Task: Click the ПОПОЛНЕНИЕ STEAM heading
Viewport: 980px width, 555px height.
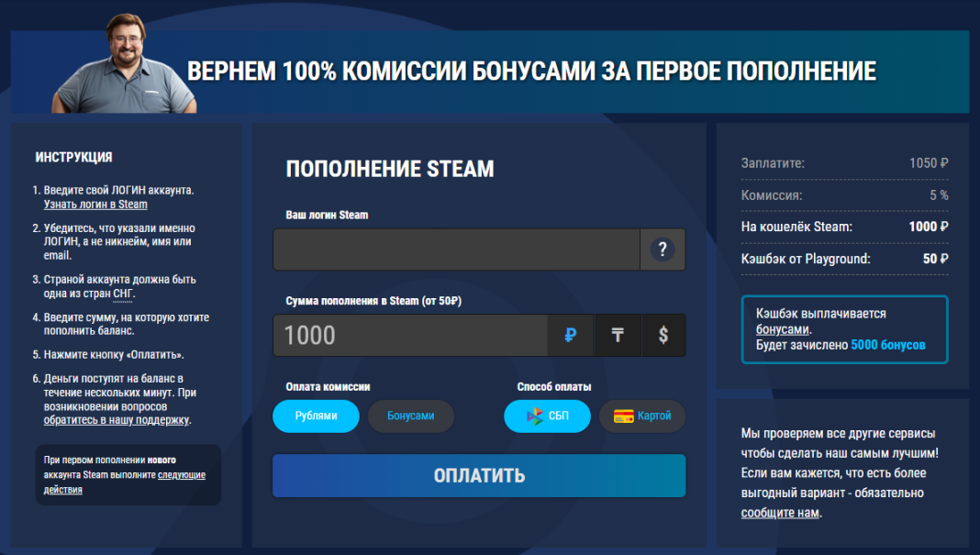Action: click(x=390, y=169)
